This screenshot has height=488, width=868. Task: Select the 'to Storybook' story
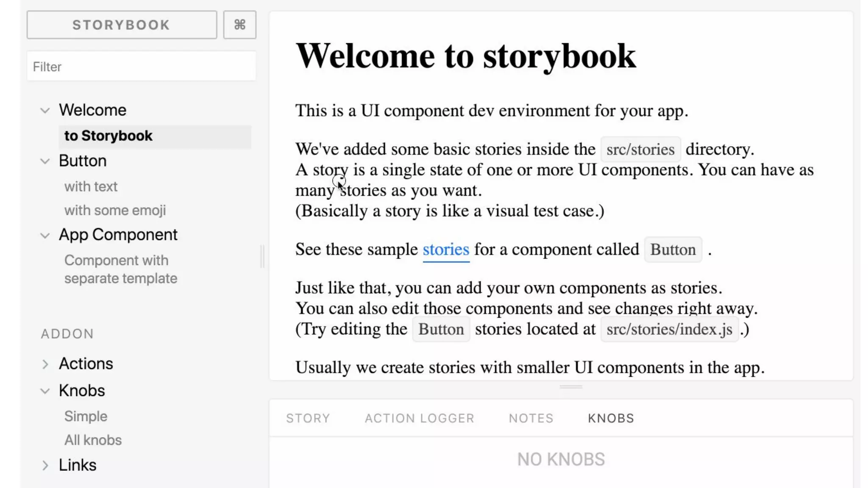point(155,136)
